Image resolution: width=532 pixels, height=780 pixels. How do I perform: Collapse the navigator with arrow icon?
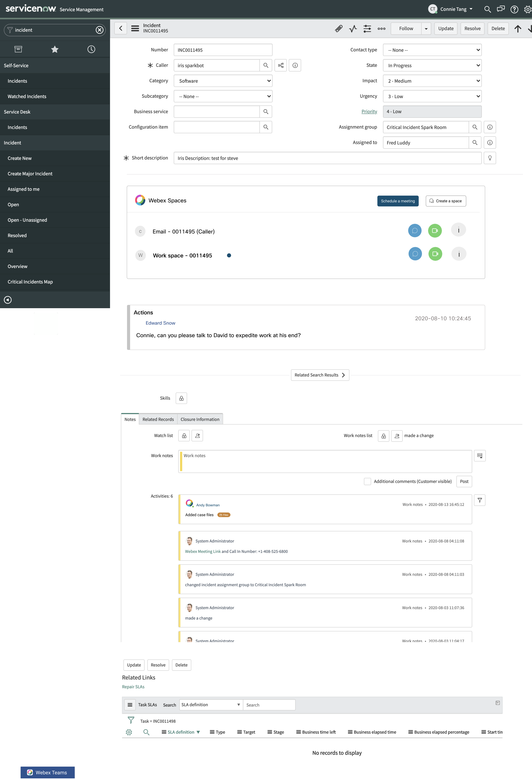tap(8, 300)
